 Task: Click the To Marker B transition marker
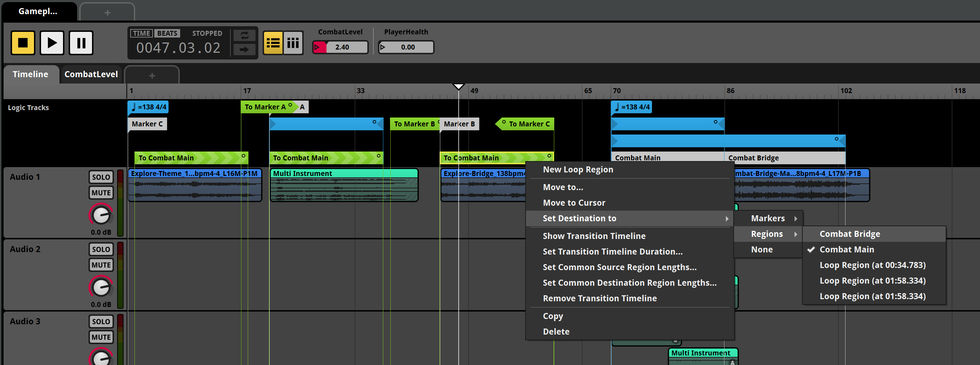tap(414, 124)
